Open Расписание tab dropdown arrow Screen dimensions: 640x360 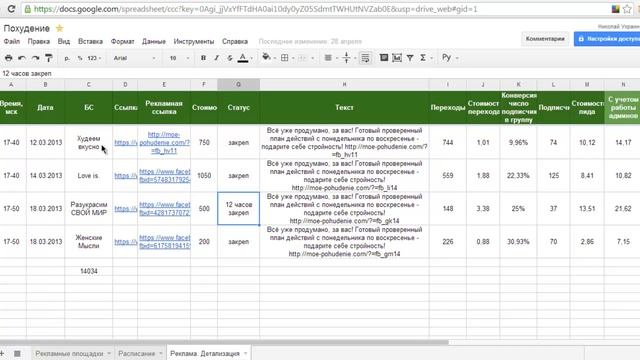(161, 353)
